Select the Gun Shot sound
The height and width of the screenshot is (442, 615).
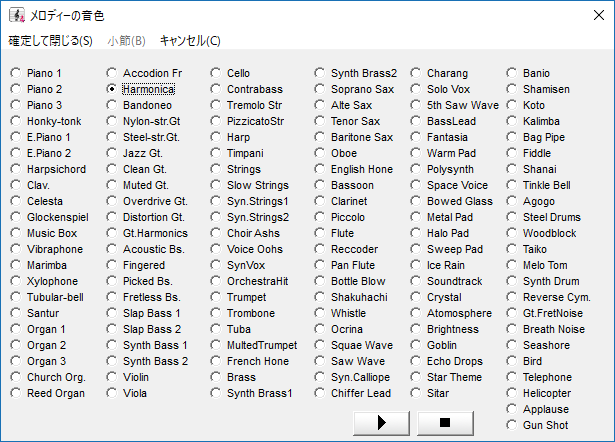coord(512,425)
